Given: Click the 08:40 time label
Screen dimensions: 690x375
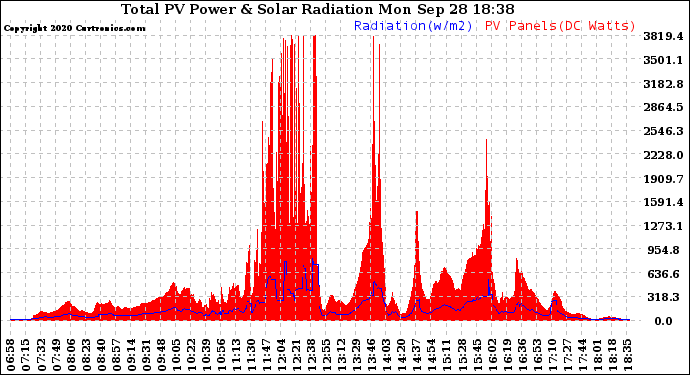Looking at the screenshot, I should [x=101, y=355].
